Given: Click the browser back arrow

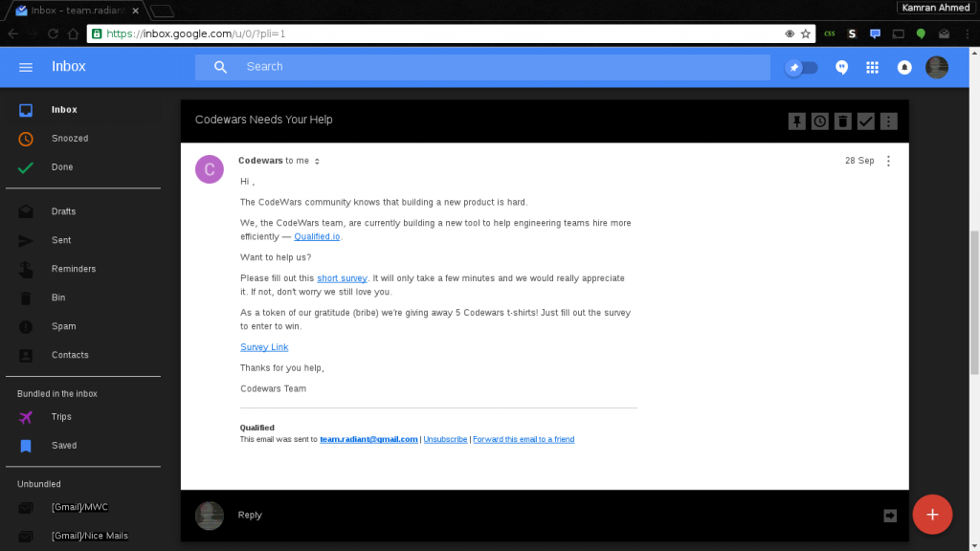Looking at the screenshot, I should (x=13, y=34).
